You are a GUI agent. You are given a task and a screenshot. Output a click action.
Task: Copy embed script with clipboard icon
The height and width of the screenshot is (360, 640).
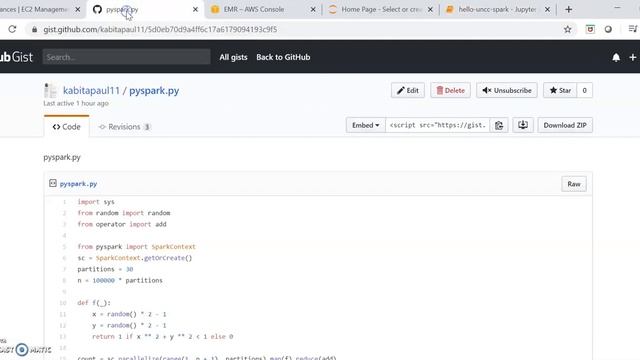499,125
